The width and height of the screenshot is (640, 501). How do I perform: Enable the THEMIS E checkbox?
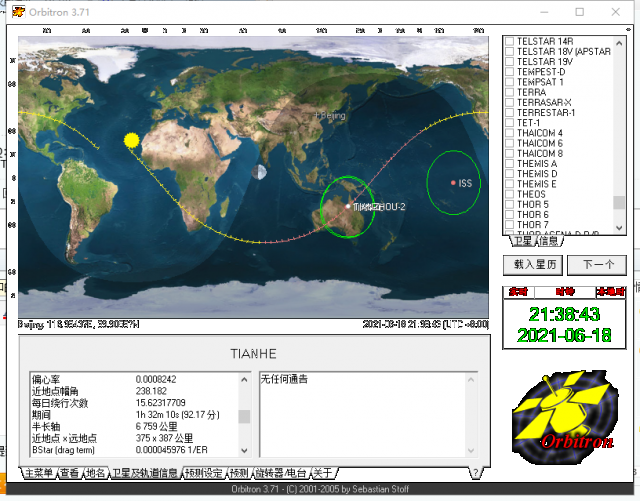(509, 184)
